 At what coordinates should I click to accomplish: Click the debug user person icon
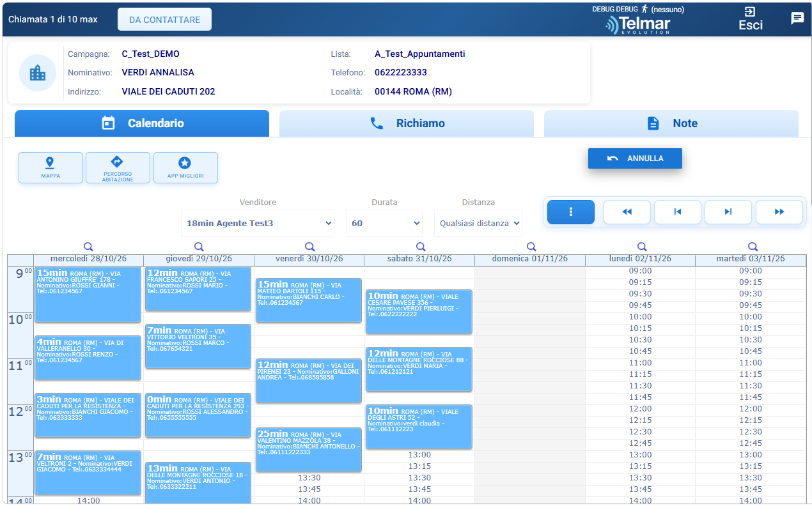[644, 9]
